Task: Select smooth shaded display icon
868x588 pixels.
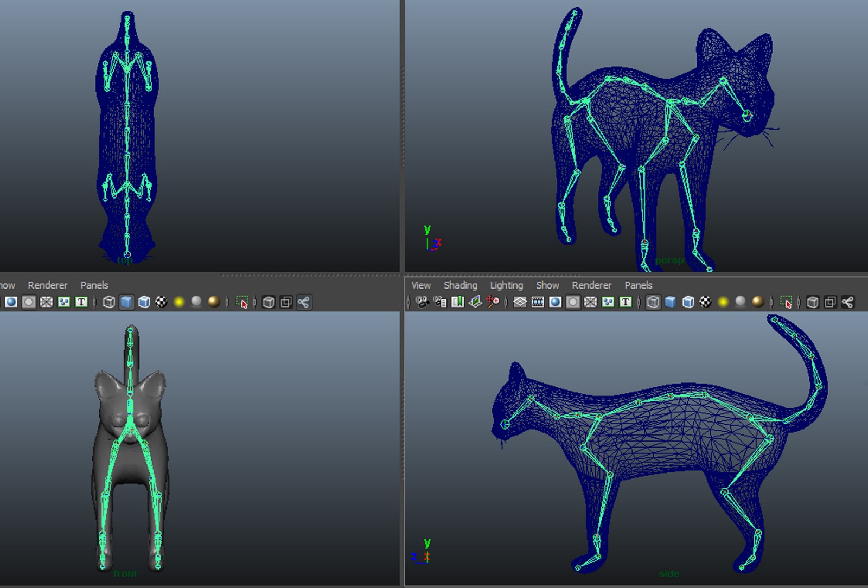Action: point(669,302)
